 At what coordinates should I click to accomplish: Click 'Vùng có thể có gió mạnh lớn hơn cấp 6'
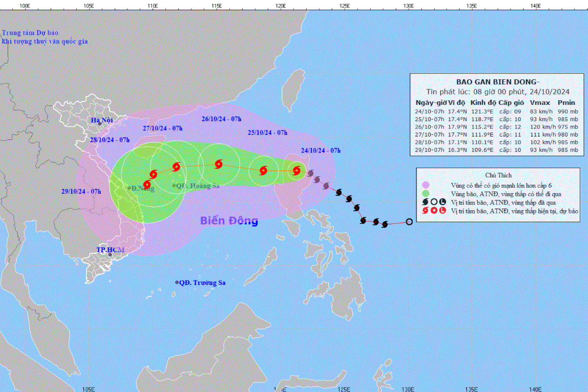(x=501, y=186)
